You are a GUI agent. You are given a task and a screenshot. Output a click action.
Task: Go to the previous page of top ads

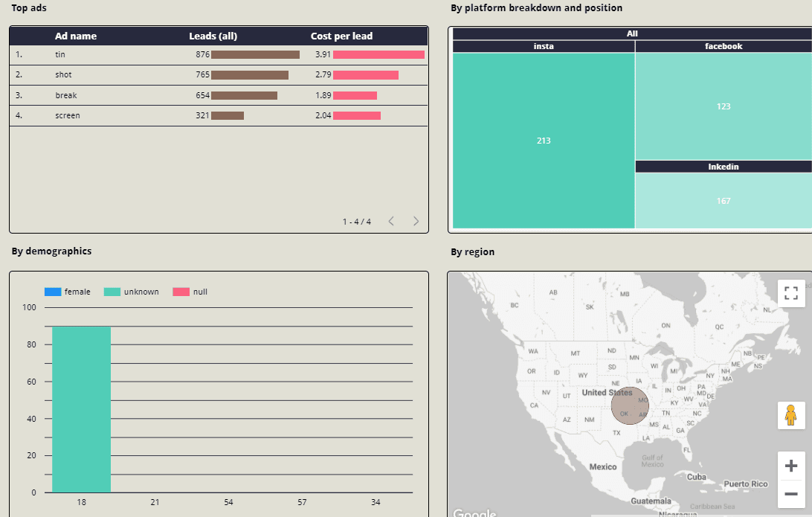[x=391, y=221]
